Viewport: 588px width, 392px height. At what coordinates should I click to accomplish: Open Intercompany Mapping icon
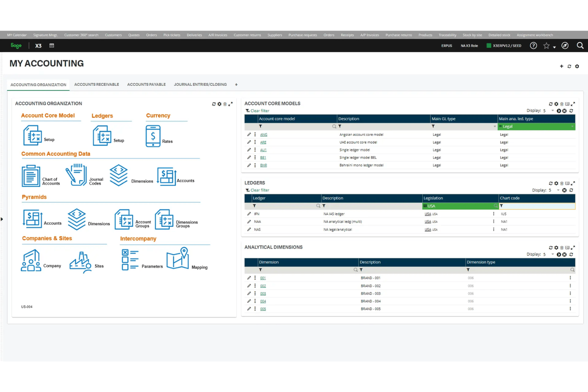coord(178,258)
